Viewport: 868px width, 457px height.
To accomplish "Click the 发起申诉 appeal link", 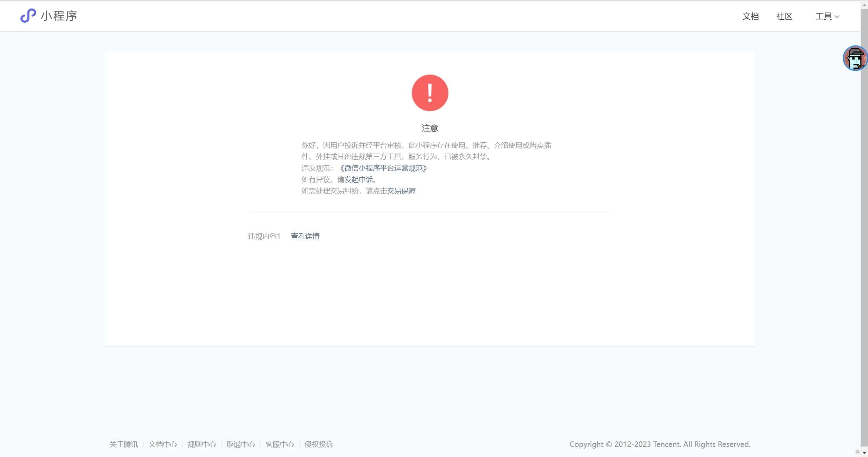I will tap(359, 179).
